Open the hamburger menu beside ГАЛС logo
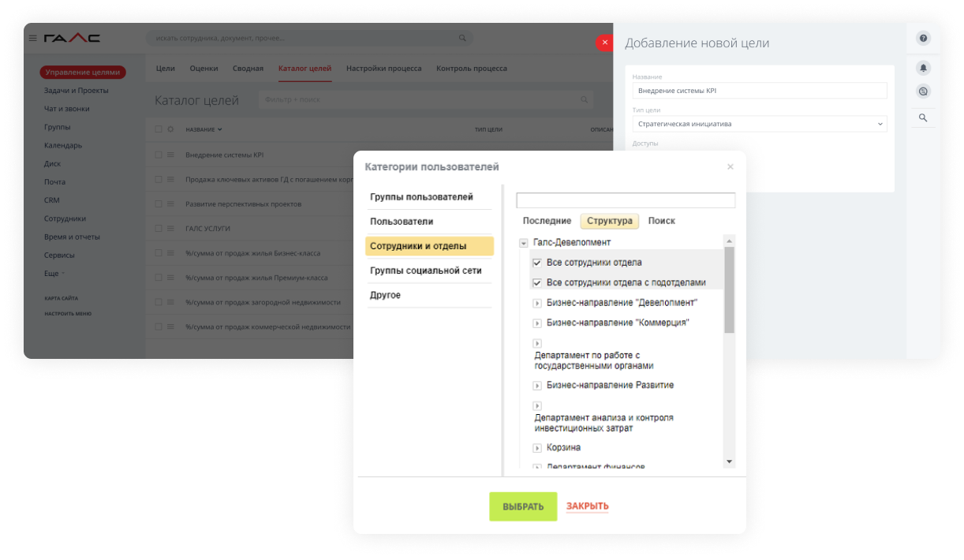The image size is (964, 560). (x=32, y=38)
